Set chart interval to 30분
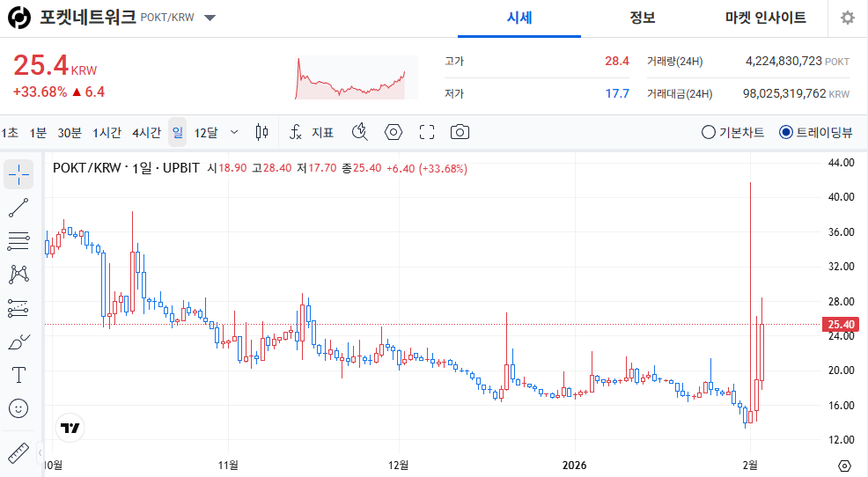Screen dimensions: 868x477 pyautogui.click(x=70, y=132)
